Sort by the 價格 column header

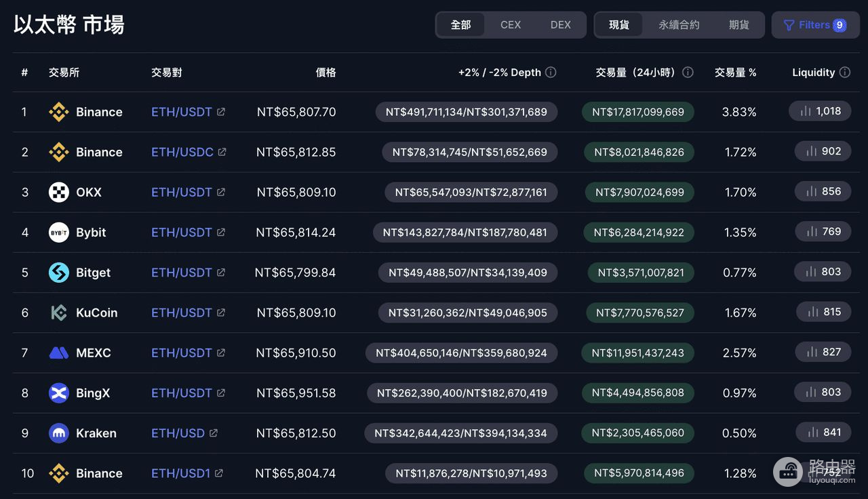coord(325,73)
